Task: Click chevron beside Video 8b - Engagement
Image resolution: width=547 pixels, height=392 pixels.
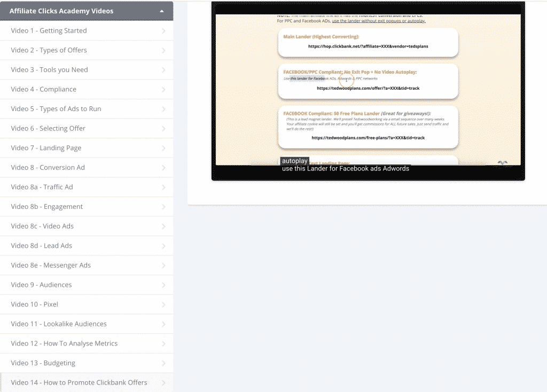Action: (163, 207)
